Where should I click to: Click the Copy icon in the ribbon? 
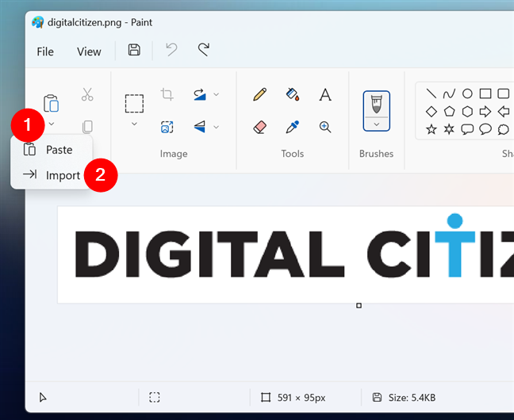(x=87, y=127)
